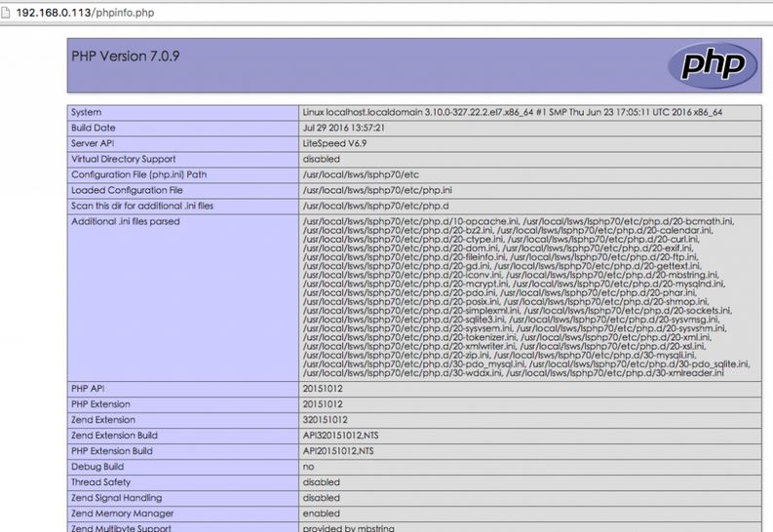Select the 'PHP Extension Build' label
Screen dimensions: 773x532
(x=112, y=451)
